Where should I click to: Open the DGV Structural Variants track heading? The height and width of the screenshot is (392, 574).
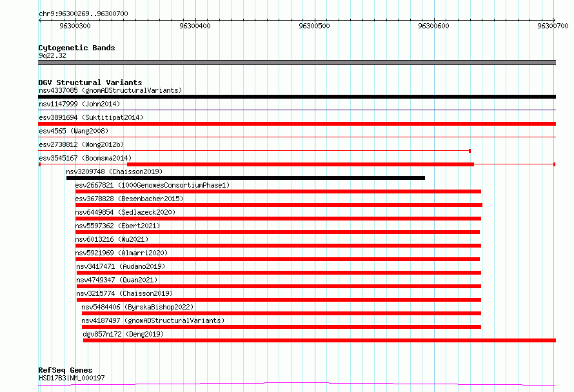click(90, 83)
